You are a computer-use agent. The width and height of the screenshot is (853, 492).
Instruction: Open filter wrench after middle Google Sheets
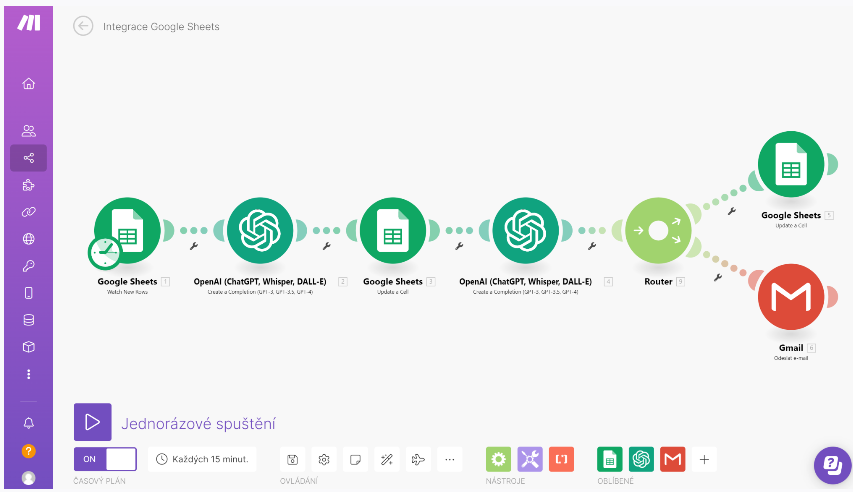[x=459, y=246]
